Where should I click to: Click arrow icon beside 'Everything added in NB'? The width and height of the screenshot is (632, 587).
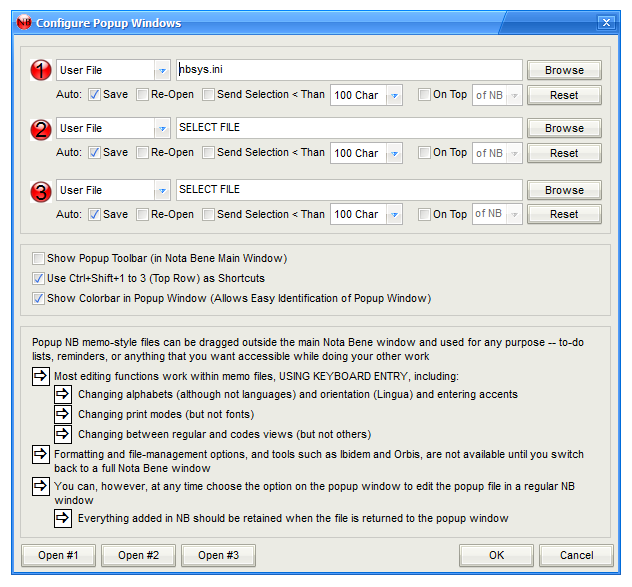[63, 518]
